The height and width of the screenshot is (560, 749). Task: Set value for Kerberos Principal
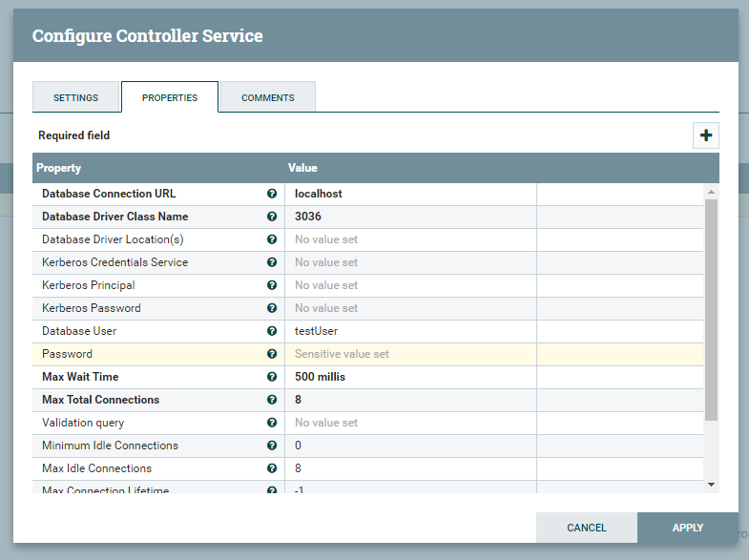[x=410, y=285]
